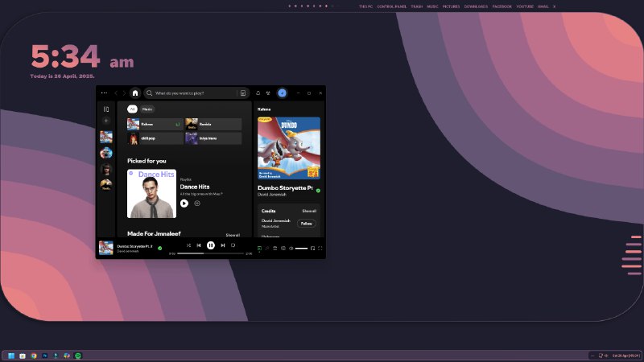
Task: Open the Dance Hits playlist cover
Action: click(x=151, y=194)
